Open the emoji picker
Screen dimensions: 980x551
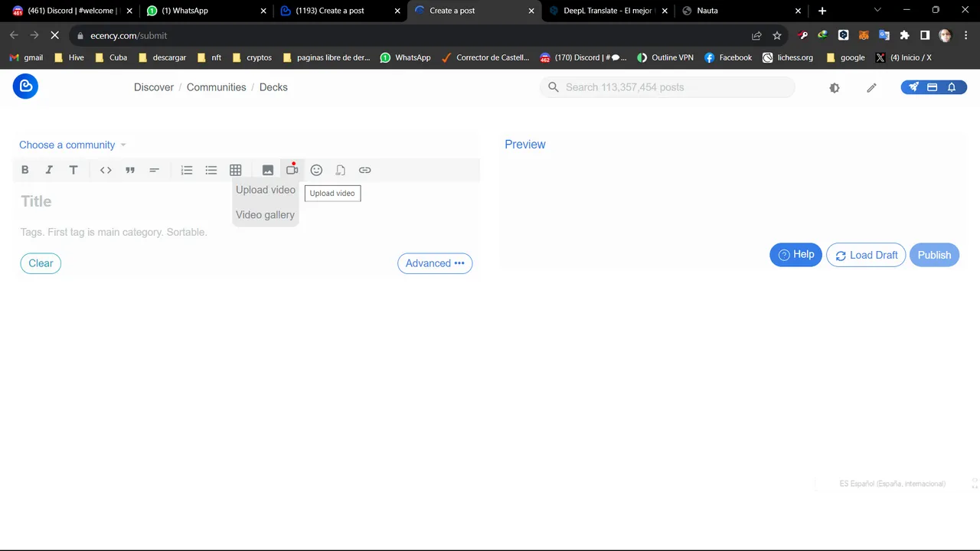point(316,170)
